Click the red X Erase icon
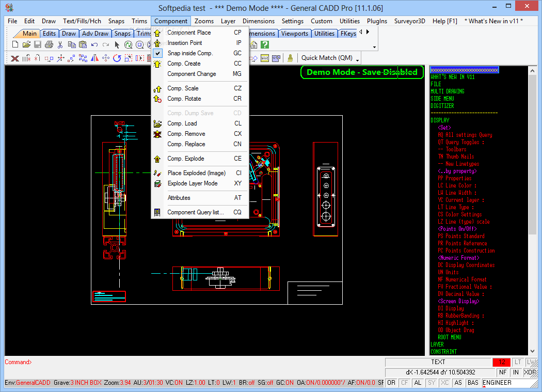The height and width of the screenshot is (392, 542). coord(15,58)
